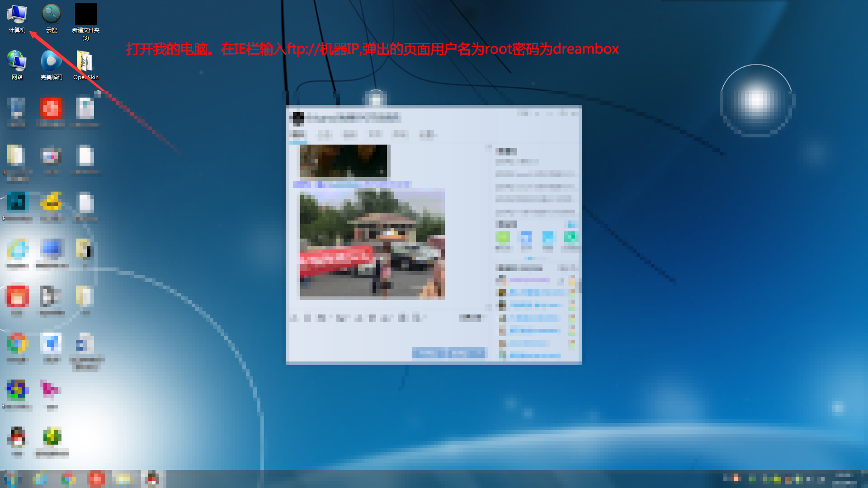Click the red app taskbar icon
Viewport: 868px width, 488px height.
click(96, 479)
